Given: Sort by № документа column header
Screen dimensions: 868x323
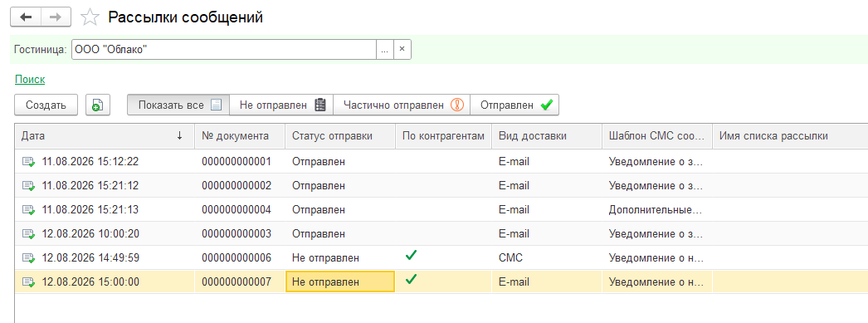Looking at the screenshot, I should [240, 136].
